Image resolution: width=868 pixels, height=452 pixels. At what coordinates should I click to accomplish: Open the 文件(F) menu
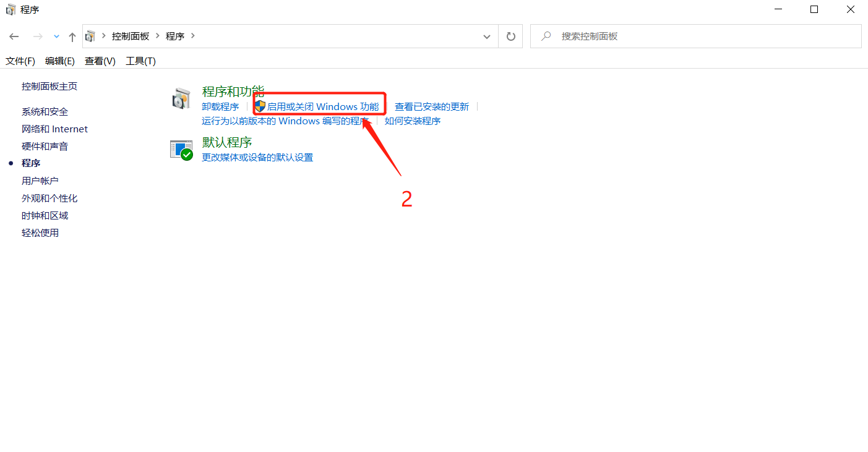click(20, 61)
